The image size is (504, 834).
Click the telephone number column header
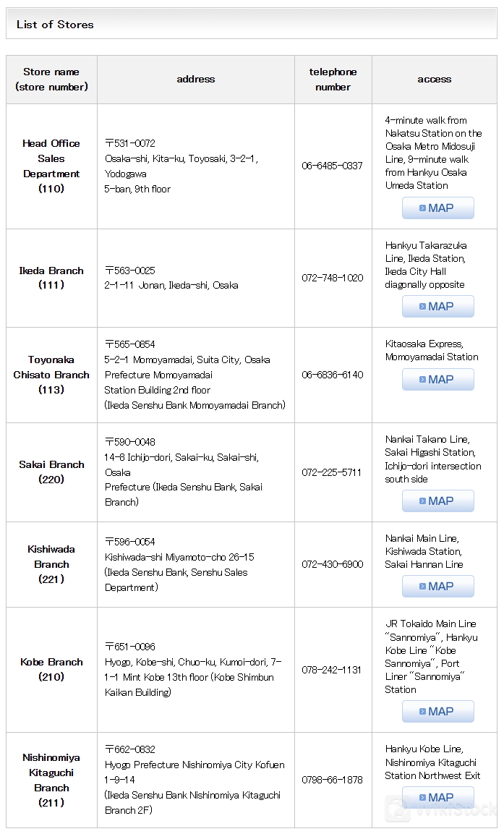pyautogui.click(x=333, y=80)
